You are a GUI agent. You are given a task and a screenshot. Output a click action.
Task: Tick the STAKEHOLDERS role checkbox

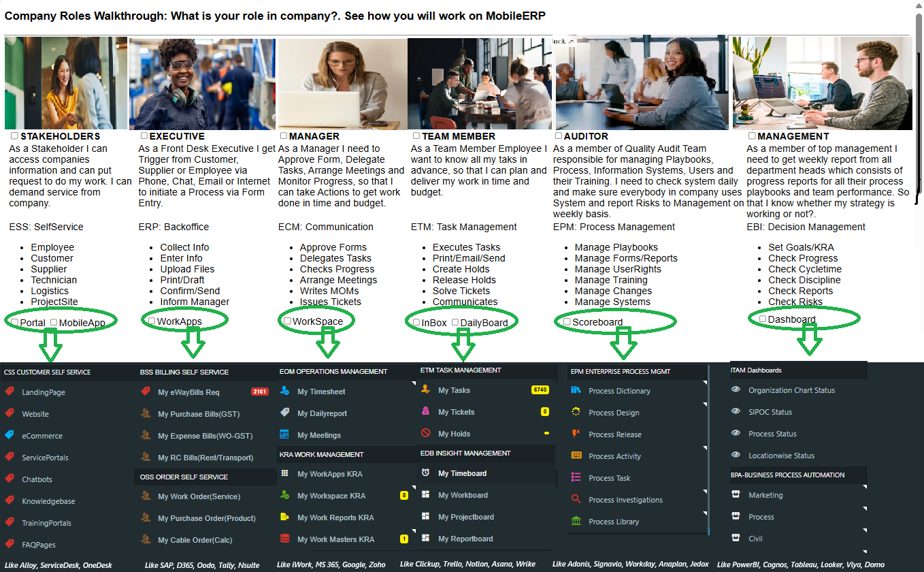click(x=14, y=136)
